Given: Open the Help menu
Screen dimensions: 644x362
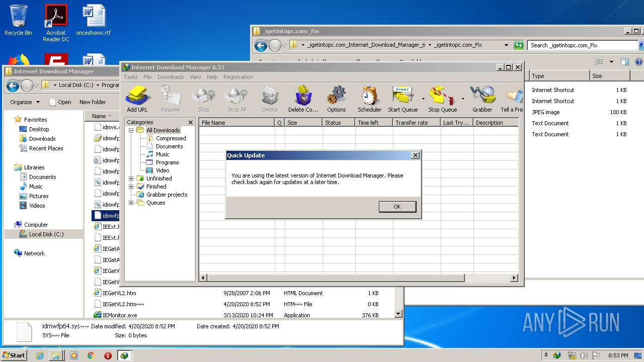Looking at the screenshot, I should 212,77.
